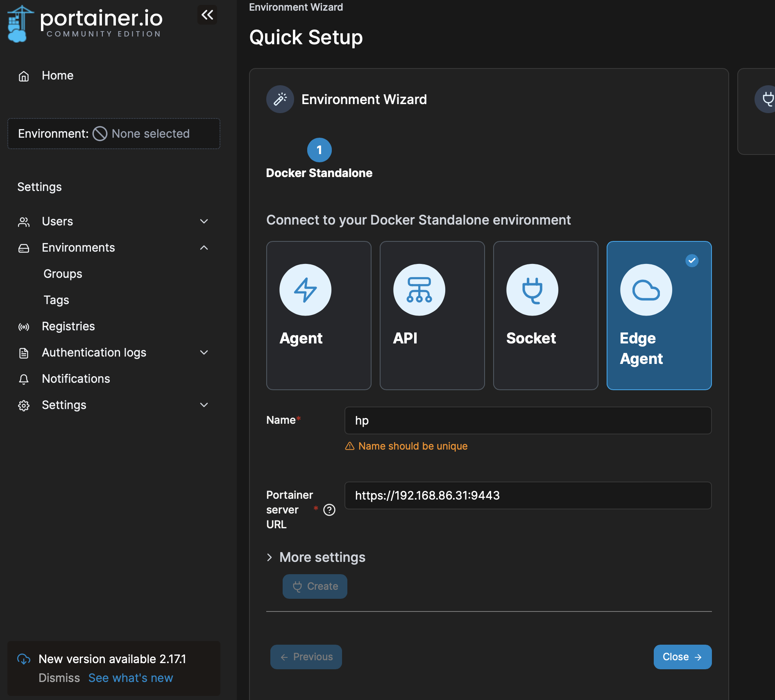Collapse the sidebar with double-chevron icon
775x700 pixels.
tap(207, 15)
